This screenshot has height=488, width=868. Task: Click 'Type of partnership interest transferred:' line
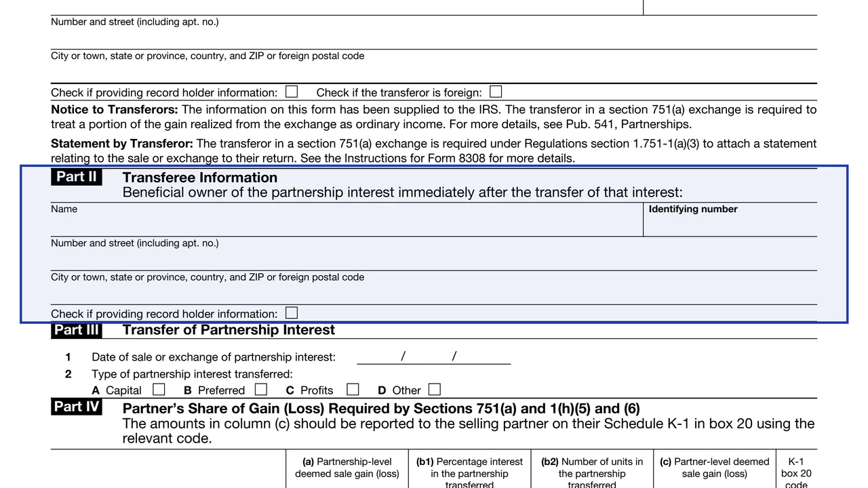click(192, 374)
